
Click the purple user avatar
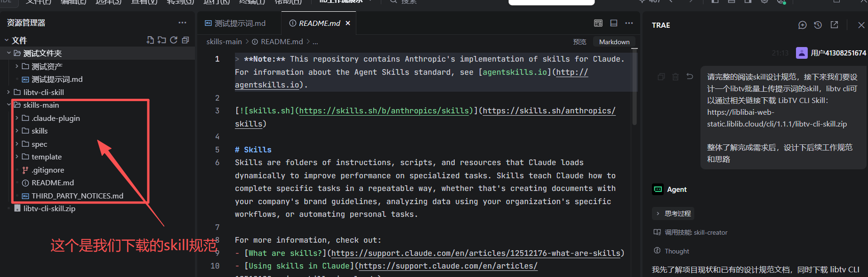tap(802, 53)
